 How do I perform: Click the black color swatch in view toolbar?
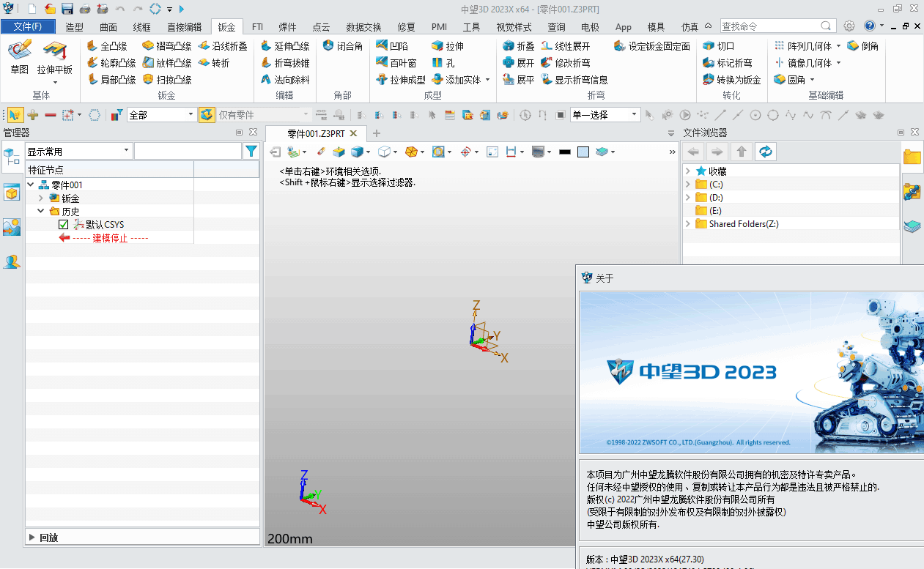tap(564, 152)
